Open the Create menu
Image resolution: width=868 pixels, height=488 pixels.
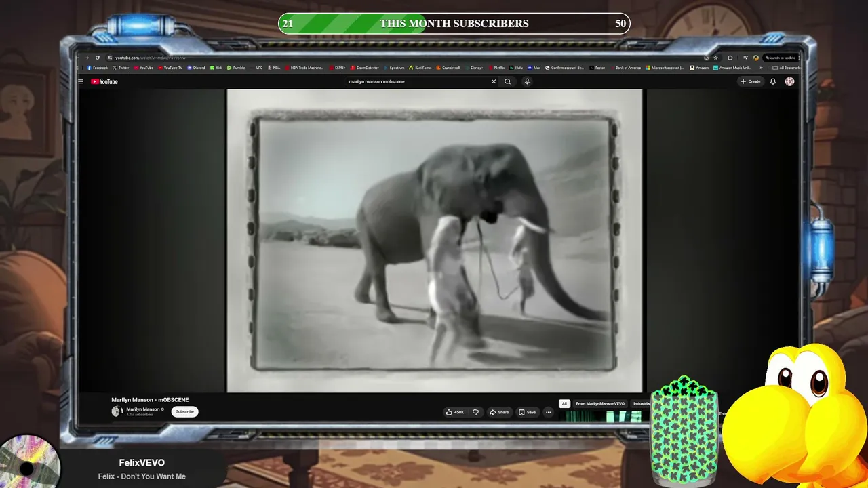point(751,81)
